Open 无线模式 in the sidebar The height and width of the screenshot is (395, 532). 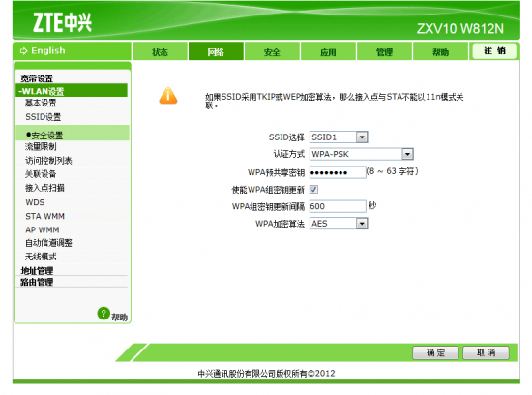(41, 257)
